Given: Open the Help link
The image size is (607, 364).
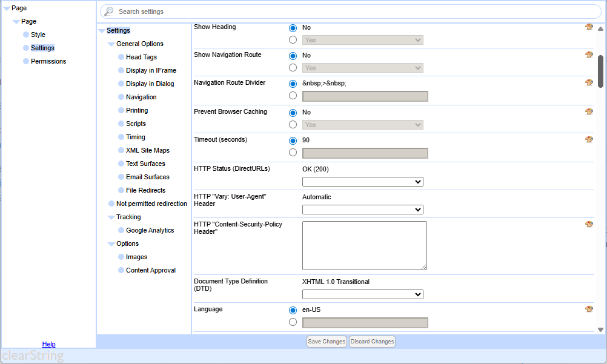Looking at the screenshot, I should (48, 344).
